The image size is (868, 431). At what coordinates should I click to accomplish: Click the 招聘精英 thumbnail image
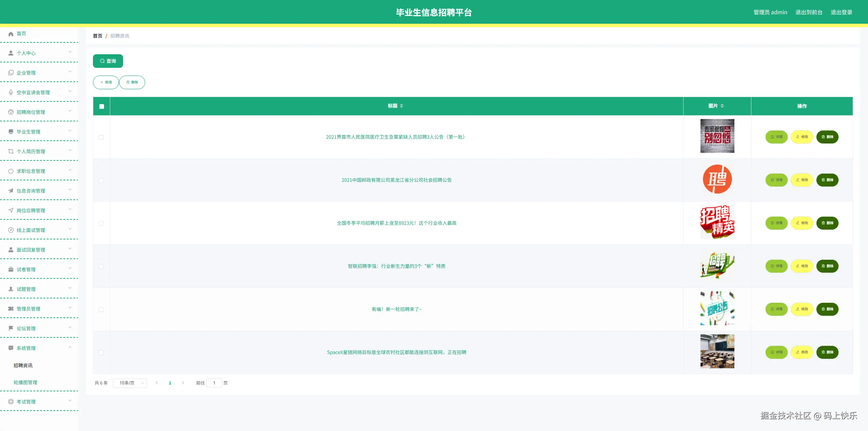(x=717, y=222)
